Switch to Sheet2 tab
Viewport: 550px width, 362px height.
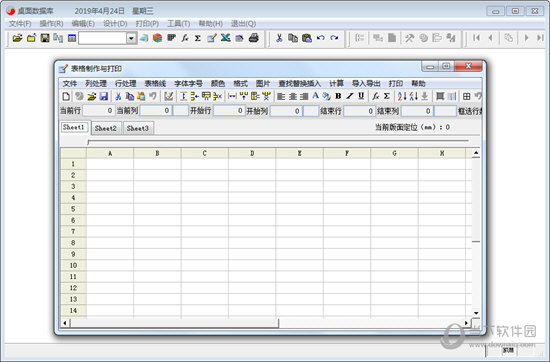pos(106,128)
